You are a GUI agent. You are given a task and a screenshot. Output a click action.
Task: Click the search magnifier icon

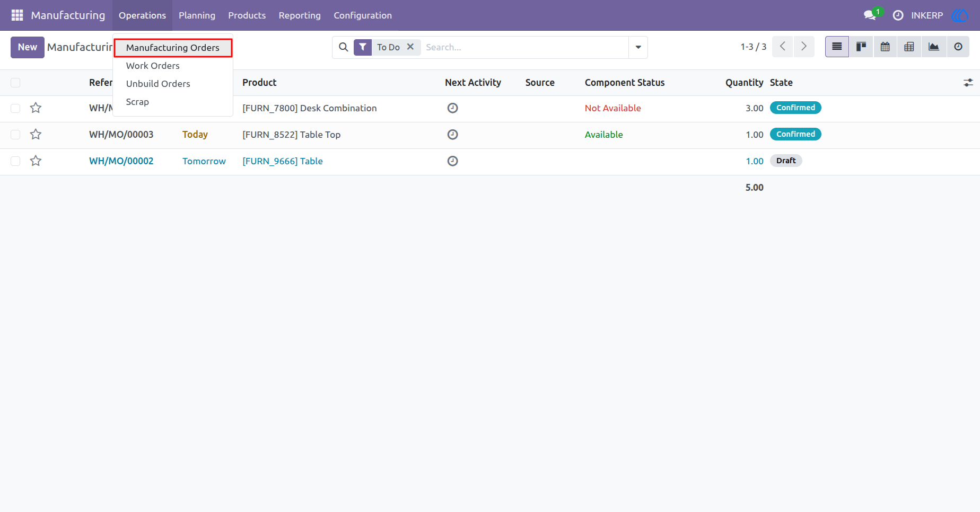click(x=344, y=47)
